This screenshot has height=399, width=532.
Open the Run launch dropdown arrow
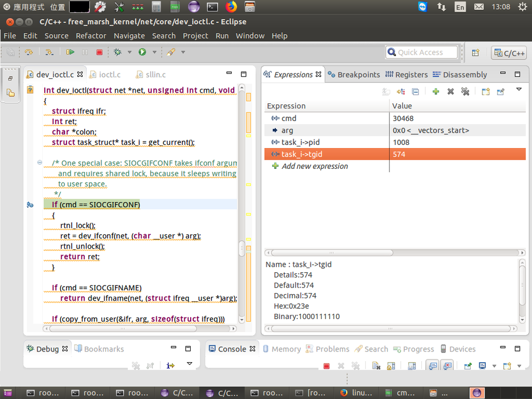[154, 52]
